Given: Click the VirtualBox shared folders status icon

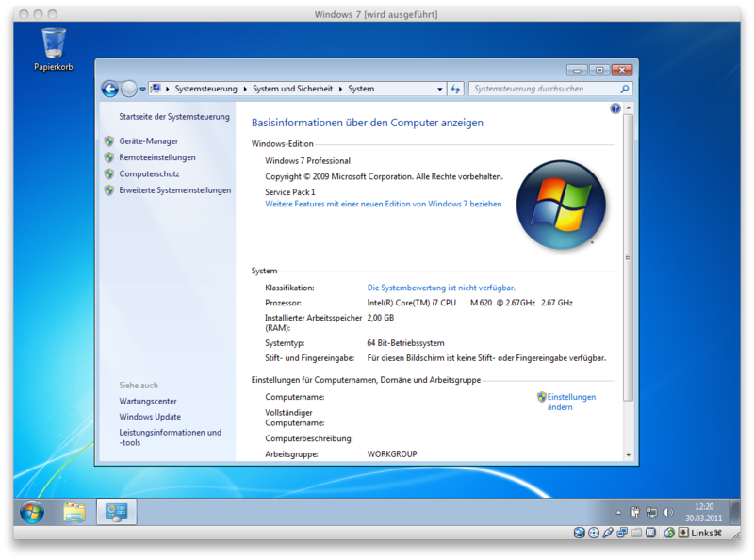Looking at the screenshot, I should coord(637,533).
